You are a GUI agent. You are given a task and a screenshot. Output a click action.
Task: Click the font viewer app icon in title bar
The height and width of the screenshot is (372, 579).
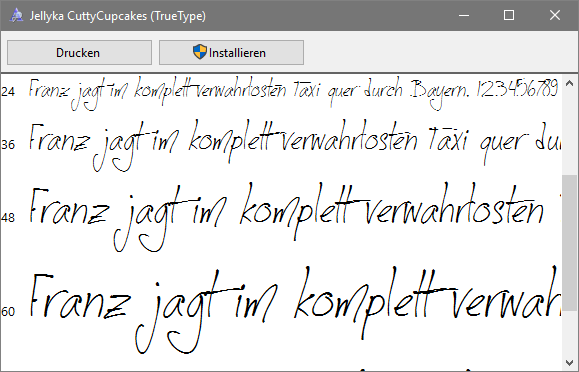click(x=16, y=16)
